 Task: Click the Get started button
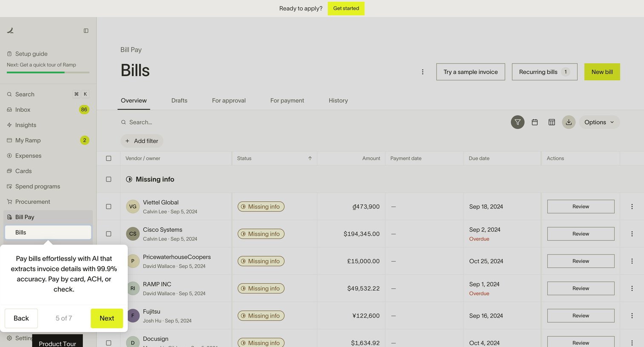pos(346,9)
